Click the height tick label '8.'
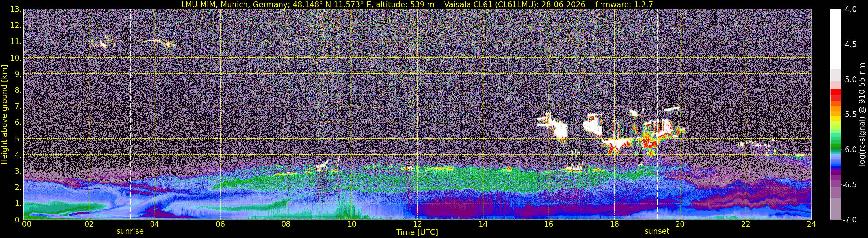 tap(18, 90)
